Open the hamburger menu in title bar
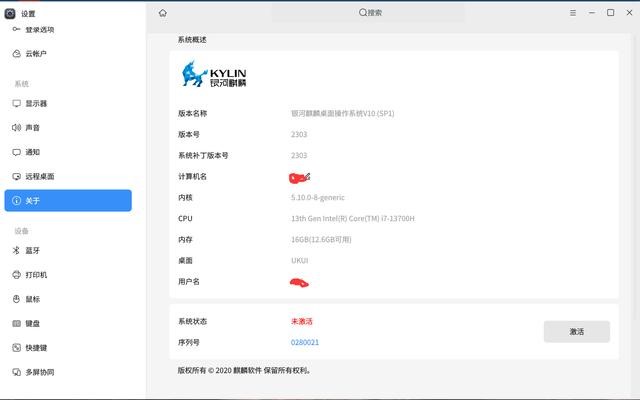This screenshot has width=640, height=400. (573, 13)
